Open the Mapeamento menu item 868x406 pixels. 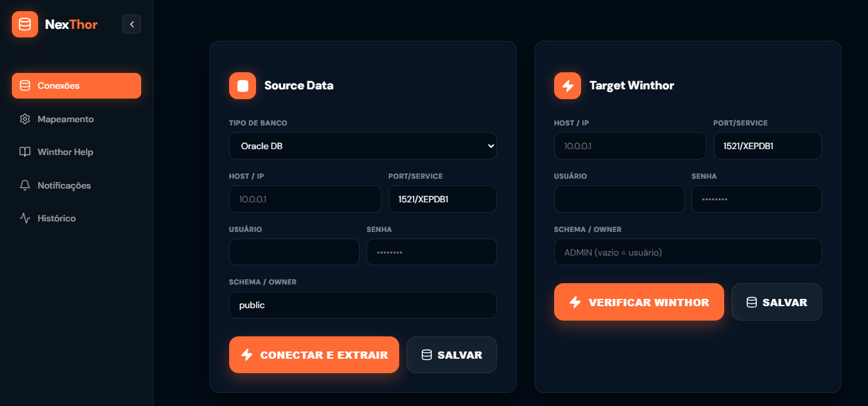pyautogui.click(x=76, y=119)
